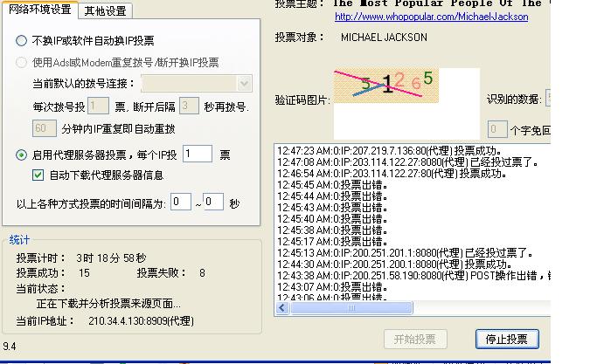The image size is (597, 364).
Task: Expand the 当前默认的拨号连接 dropdown
Action: 244,84
